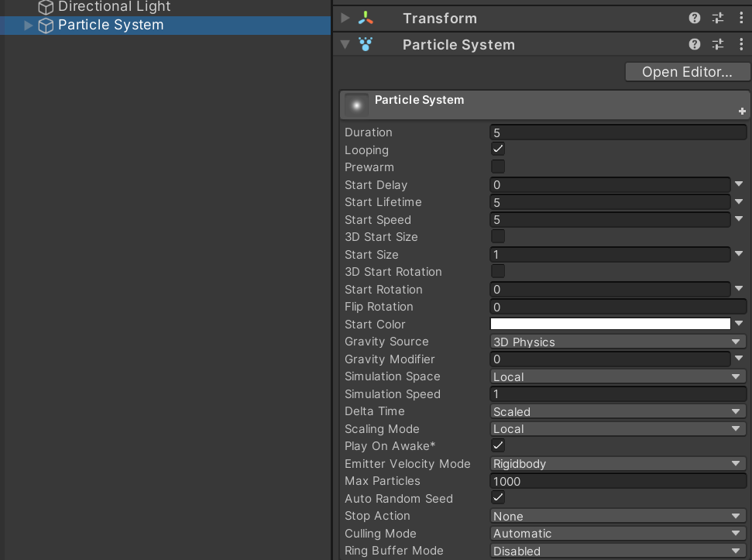Open the Simulation Space dropdown
Viewport: 752px width, 560px height.
[x=617, y=377]
